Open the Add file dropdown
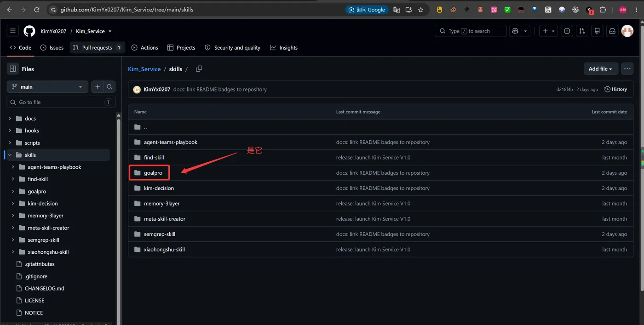The height and width of the screenshot is (325, 644). [x=600, y=68]
